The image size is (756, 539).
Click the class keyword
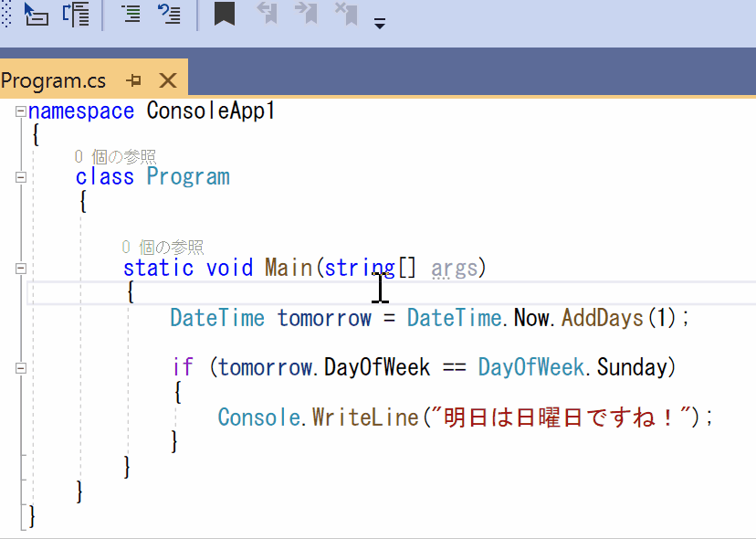(x=105, y=177)
